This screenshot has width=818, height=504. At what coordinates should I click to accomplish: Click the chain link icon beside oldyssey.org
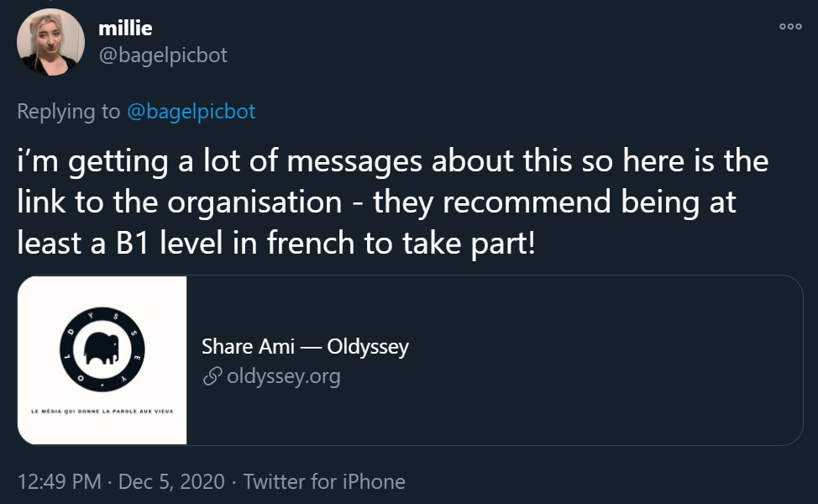pos(212,376)
